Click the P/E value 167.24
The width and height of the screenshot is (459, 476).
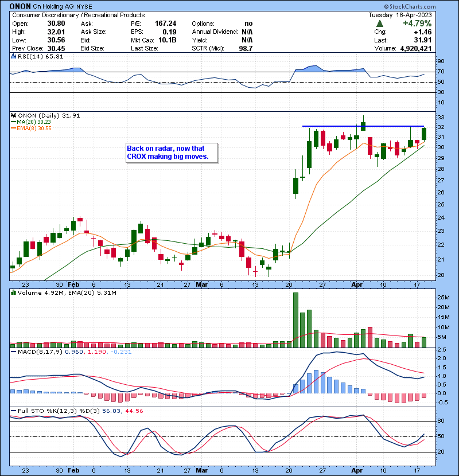[x=166, y=24]
